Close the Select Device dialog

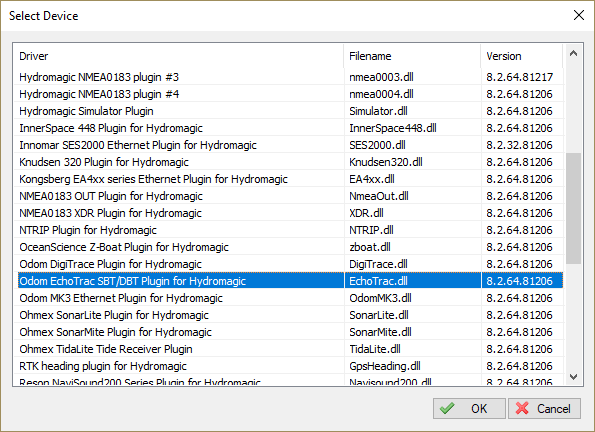click(x=579, y=15)
